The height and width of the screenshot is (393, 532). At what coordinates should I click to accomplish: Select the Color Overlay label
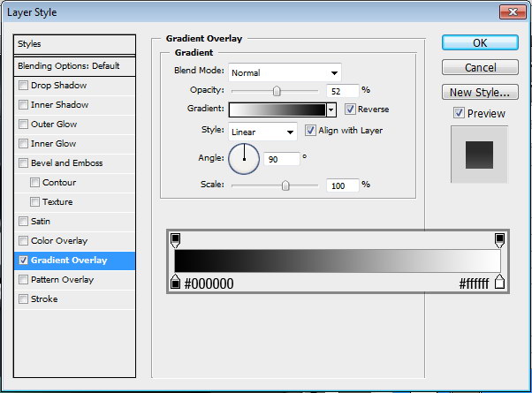[59, 241]
